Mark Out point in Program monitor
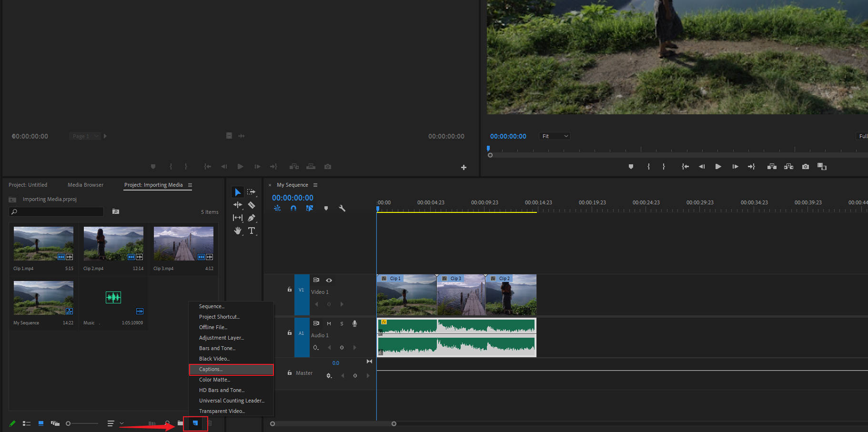Image resolution: width=868 pixels, height=432 pixels. click(x=664, y=167)
